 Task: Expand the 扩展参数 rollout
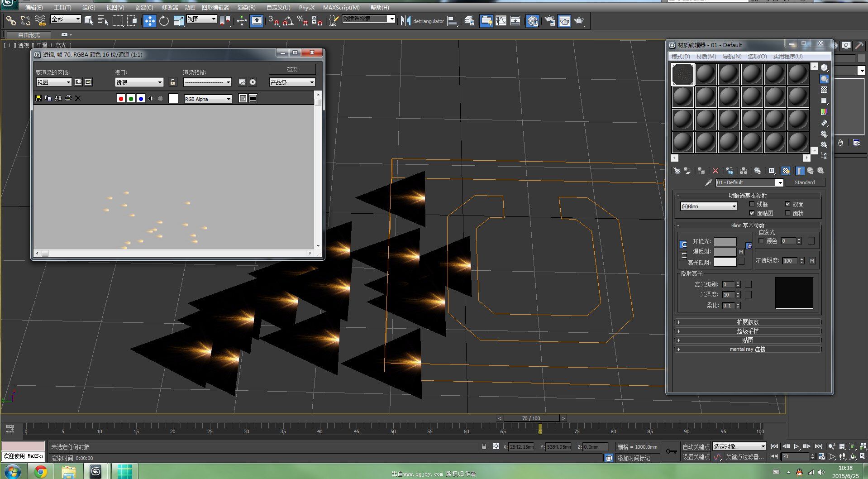pyautogui.click(x=748, y=322)
